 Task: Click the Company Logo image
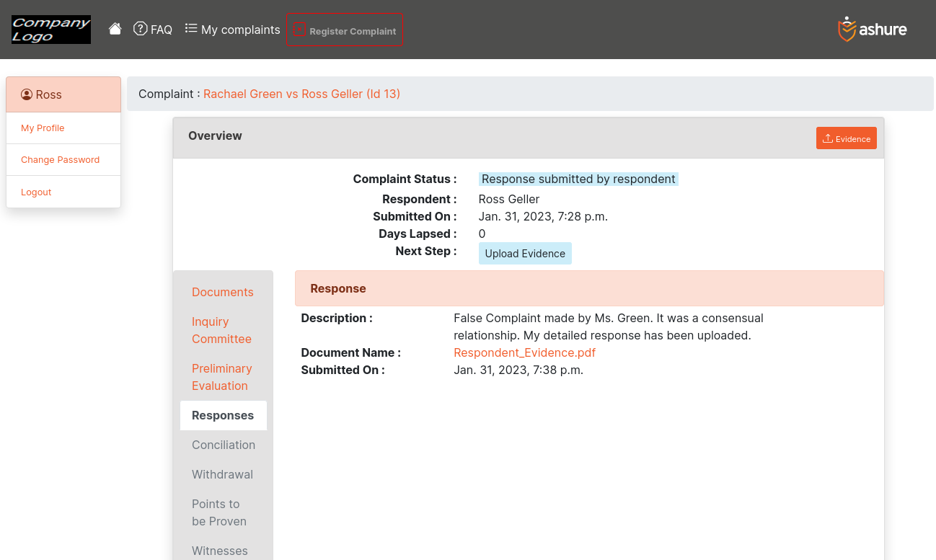51,30
